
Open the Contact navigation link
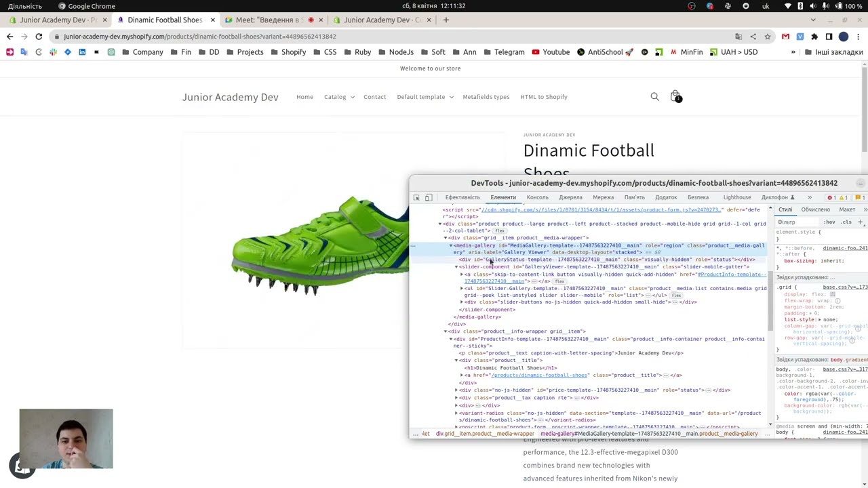374,97
